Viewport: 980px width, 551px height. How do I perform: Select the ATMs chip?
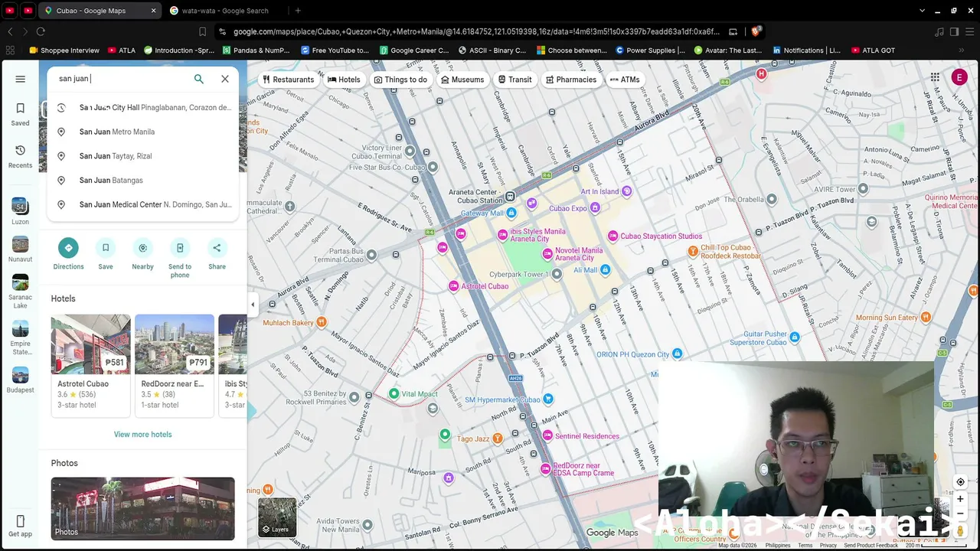625,80
